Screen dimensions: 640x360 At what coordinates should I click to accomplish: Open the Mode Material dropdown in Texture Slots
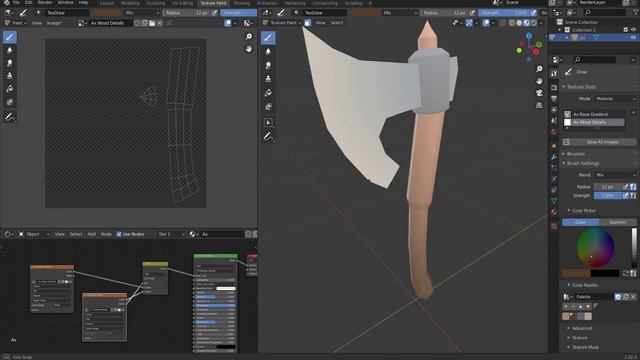pos(616,99)
